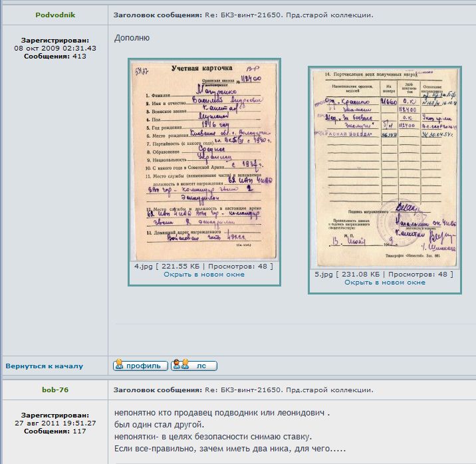Click the post title in Podvodnik's message
Image resolution: width=476 pixels, height=464 pixels.
tap(243, 15)
